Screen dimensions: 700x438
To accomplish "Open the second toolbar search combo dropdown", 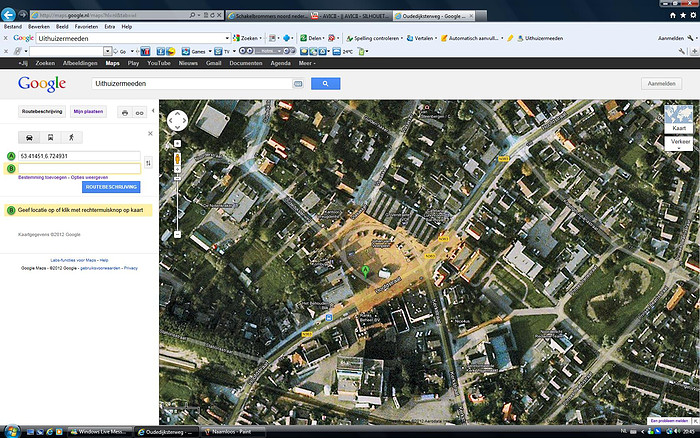I will coord(107,51).
